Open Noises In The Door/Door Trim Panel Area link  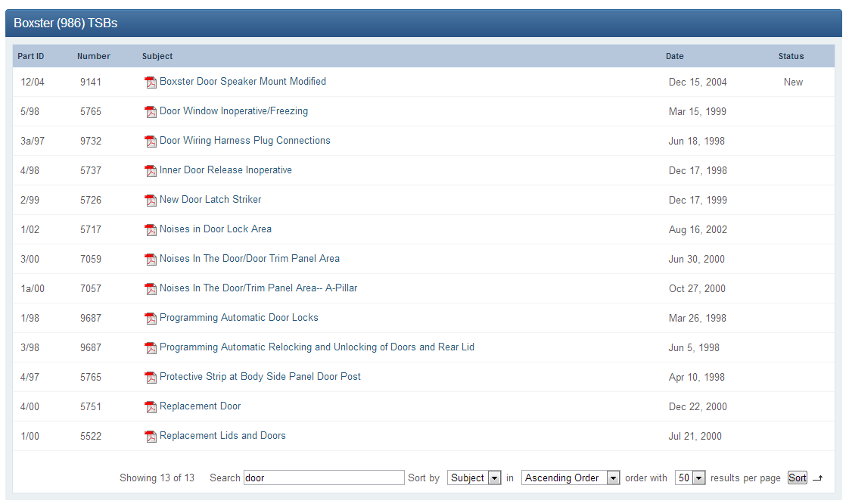[250, 258]
